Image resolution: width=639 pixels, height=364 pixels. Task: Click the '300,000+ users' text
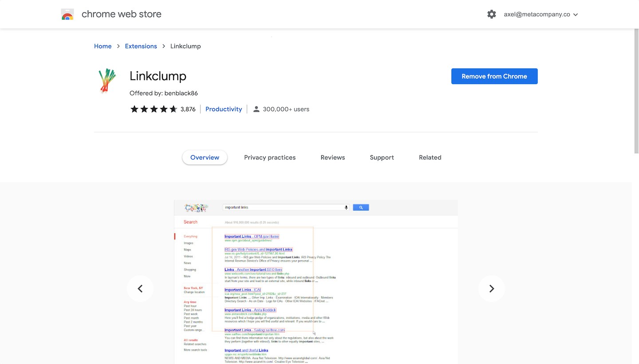click(286, 109)
